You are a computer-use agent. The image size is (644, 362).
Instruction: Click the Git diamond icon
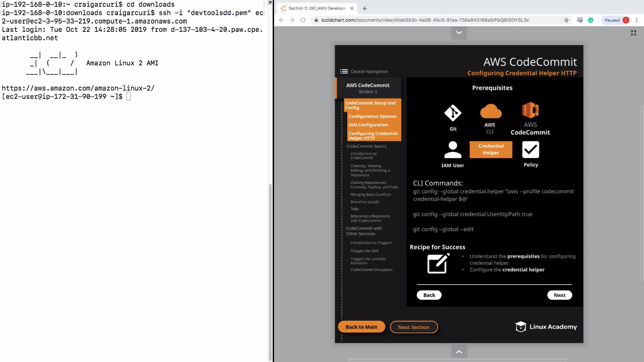pyautogui.click(x=452, y=113)
